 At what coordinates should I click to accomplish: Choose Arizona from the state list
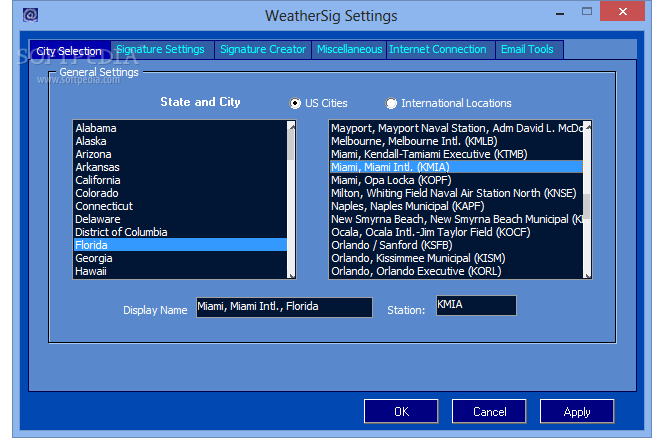pos(180,154)
